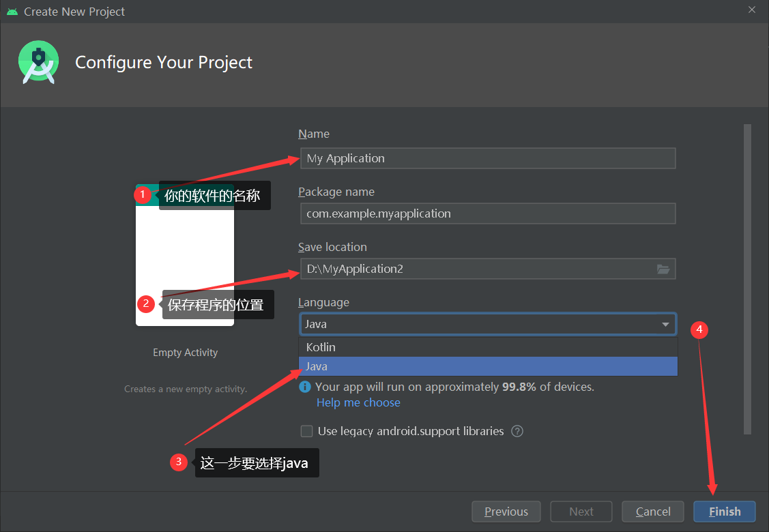Click the 'Name' field label
This screenshot has height=532, width=769.
[x=314, y=134]
